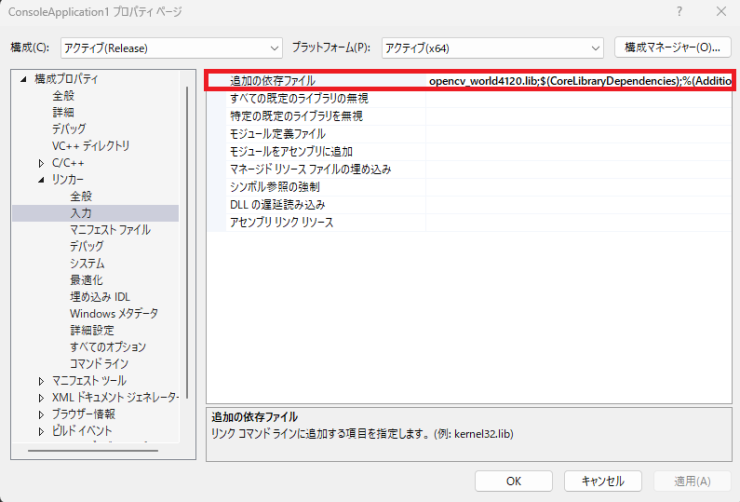Select 最適化 in linker settings
The height and width of the screenshot is (502, 740).
[86, 280]
